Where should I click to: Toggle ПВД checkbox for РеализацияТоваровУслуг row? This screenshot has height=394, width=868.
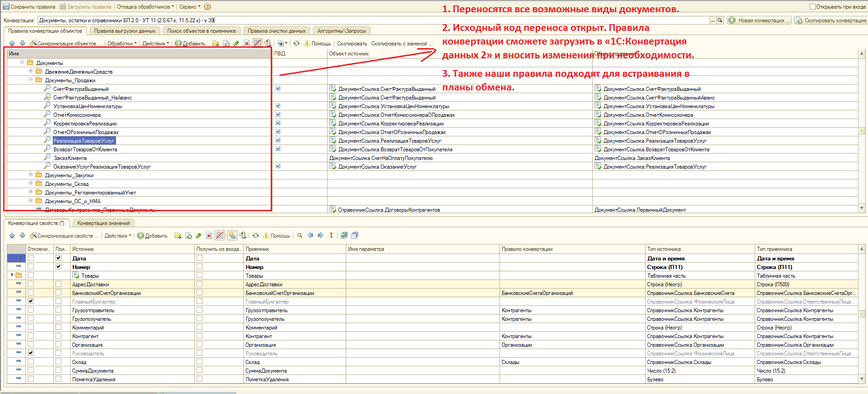pyautogui.click(x=278, y=140)
